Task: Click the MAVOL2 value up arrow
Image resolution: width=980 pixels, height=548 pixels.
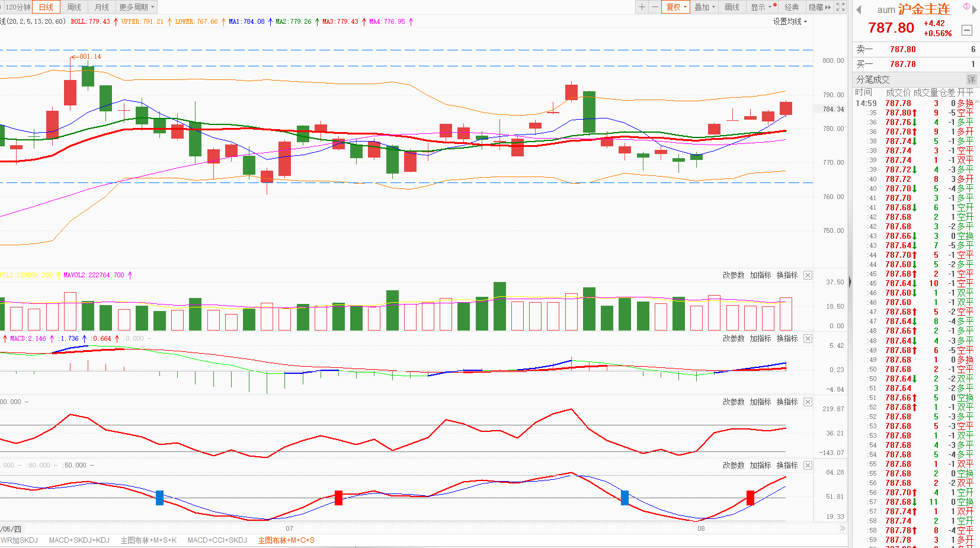Action: [x=130, y=275]
